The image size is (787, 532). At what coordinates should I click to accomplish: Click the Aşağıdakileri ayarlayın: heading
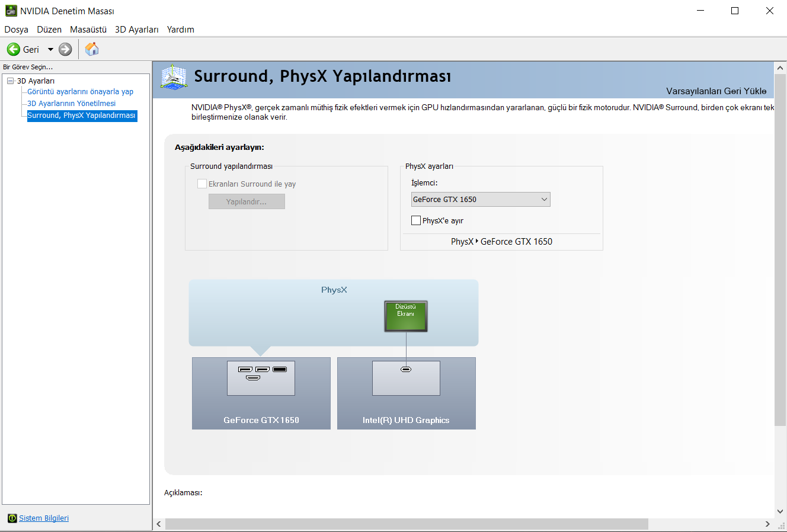pos(219,148)
